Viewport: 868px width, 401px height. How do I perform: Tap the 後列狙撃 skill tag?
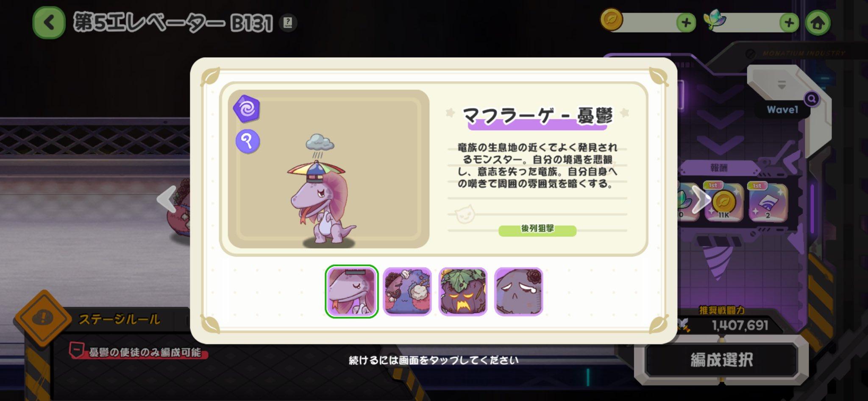[x=537, y=229]
